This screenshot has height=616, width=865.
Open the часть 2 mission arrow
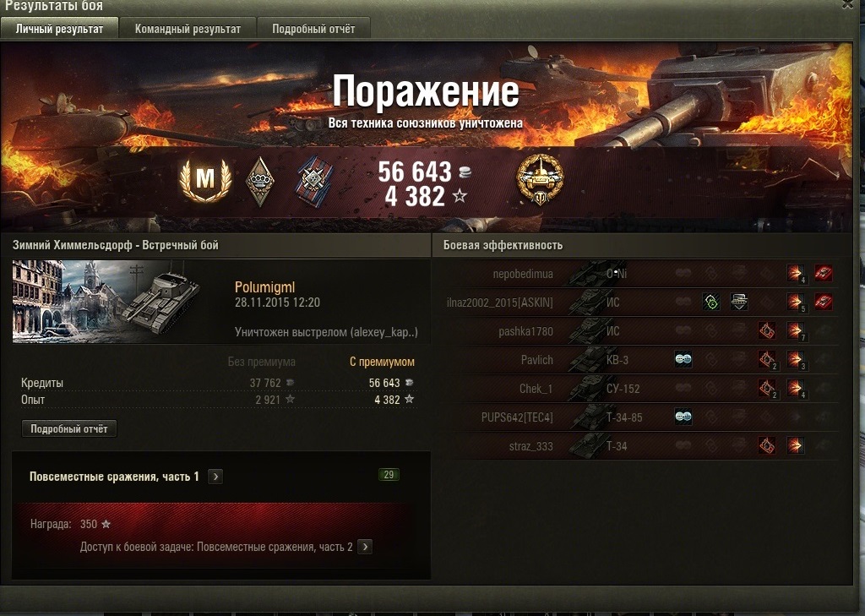[365, 547]
